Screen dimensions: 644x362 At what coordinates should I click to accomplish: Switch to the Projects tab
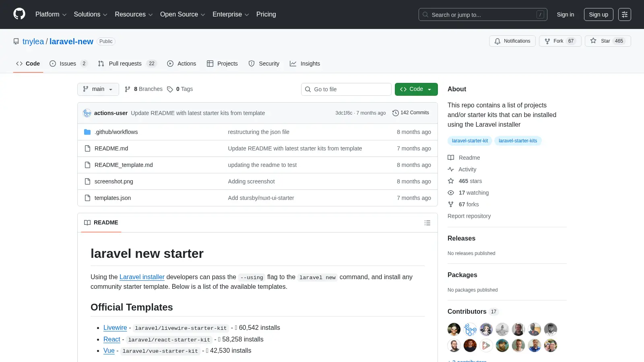pos(222,64)
